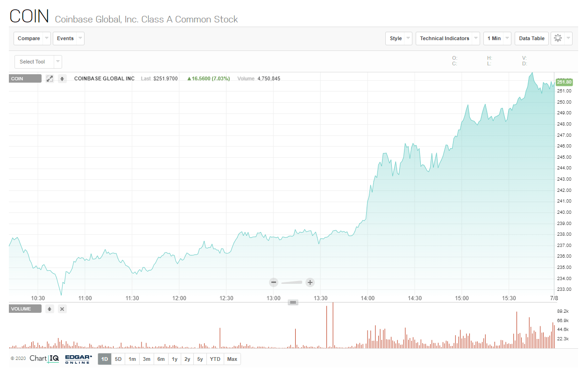
Task: Grab the panel resize handle above volume
Action: pos(293,302)
